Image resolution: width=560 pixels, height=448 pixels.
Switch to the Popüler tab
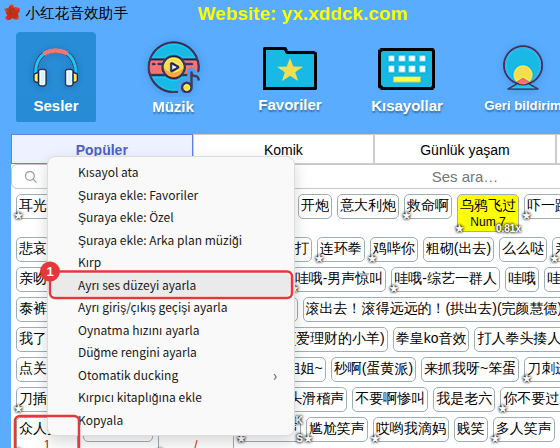point(102,150)
